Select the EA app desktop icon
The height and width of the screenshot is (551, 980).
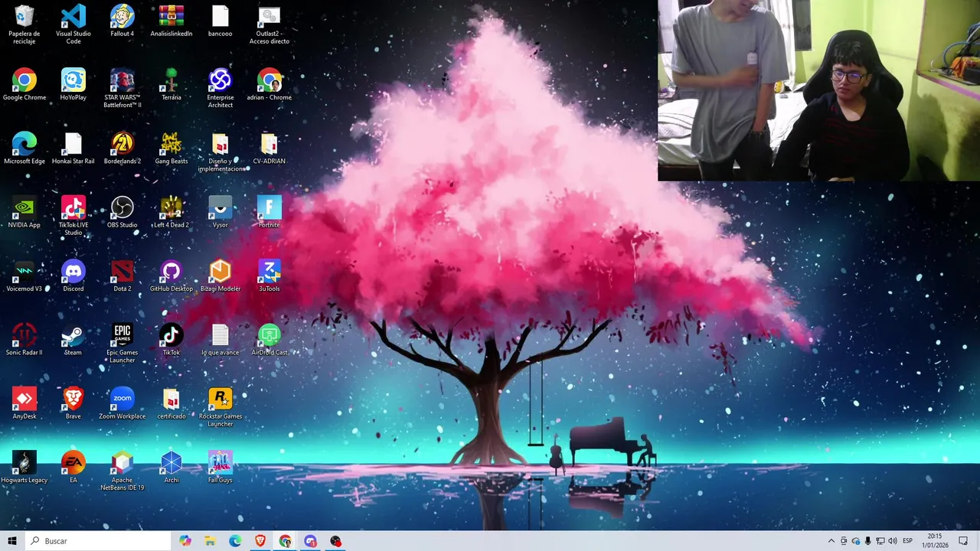73,463
